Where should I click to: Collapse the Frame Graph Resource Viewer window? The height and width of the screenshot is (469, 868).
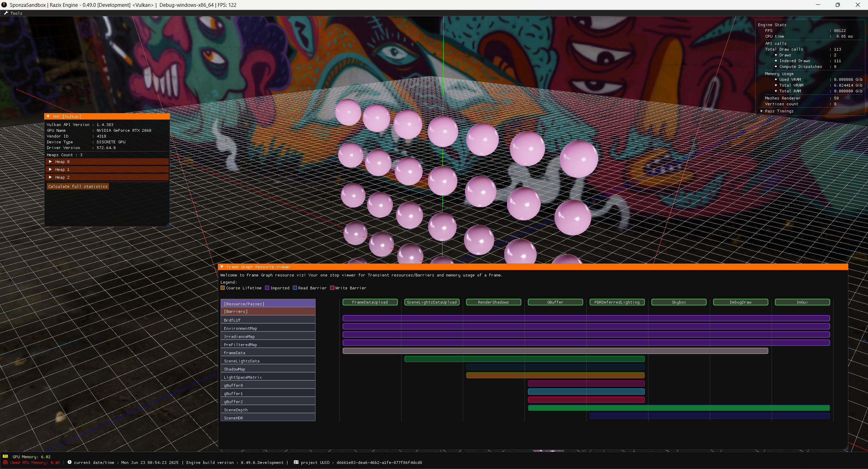222,267
